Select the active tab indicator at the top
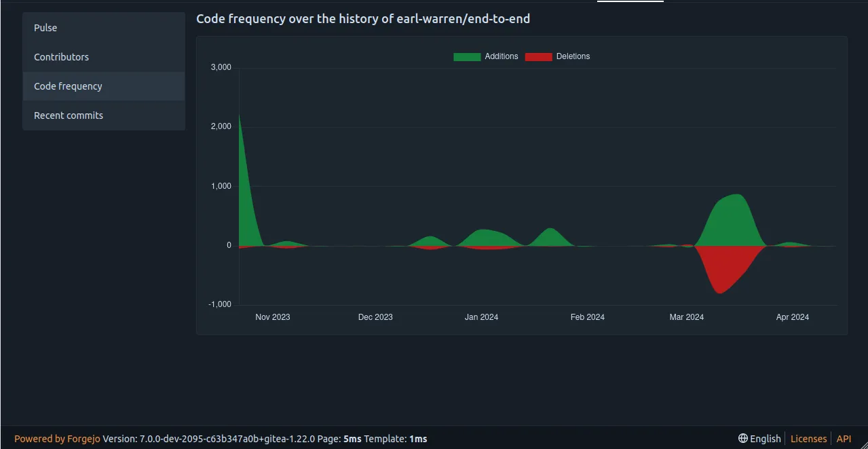The image size is (868, 449). click(x=630, y=1)
